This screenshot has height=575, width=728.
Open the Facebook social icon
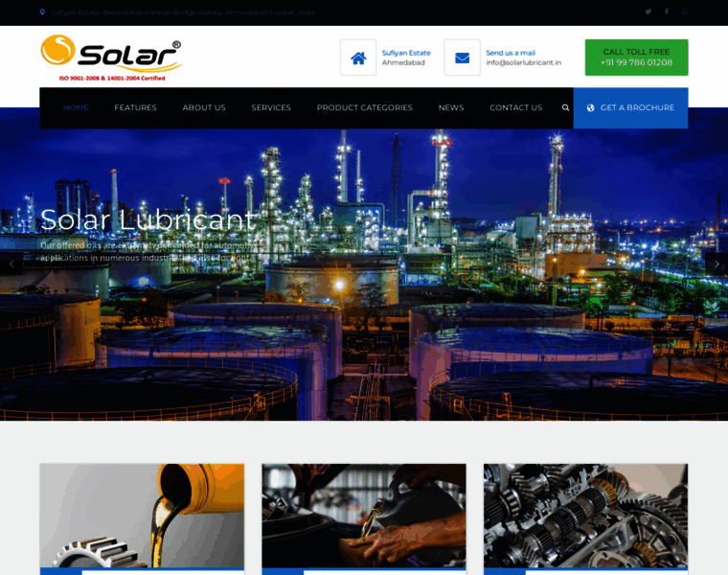(x=667, y=11)
